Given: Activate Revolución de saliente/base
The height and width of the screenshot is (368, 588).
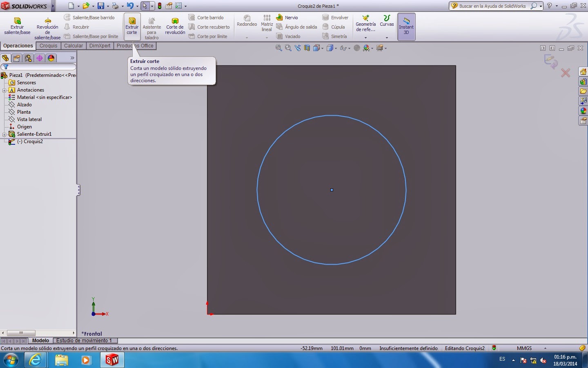Looking at the screenshot, I should pyautogui.click(x=47, y=27).
